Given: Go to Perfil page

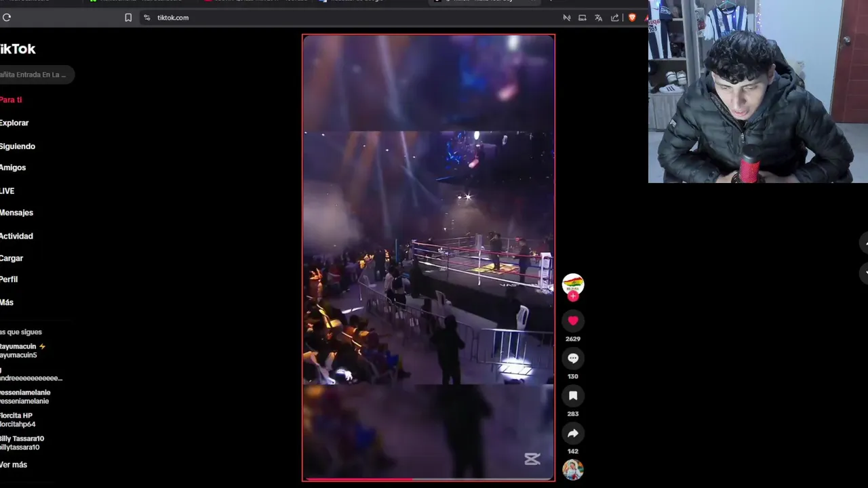Looking at the screenshot, I should [9, 279].
